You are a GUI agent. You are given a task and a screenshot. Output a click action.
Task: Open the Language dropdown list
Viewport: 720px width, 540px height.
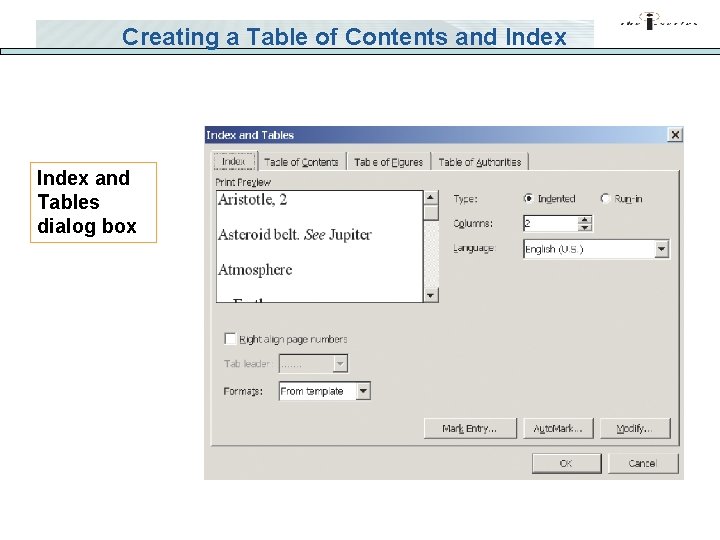(661, 249)
